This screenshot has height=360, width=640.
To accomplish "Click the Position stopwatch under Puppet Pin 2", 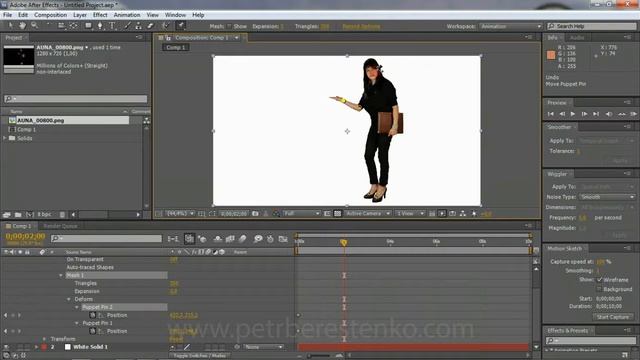I will [93, 315].
